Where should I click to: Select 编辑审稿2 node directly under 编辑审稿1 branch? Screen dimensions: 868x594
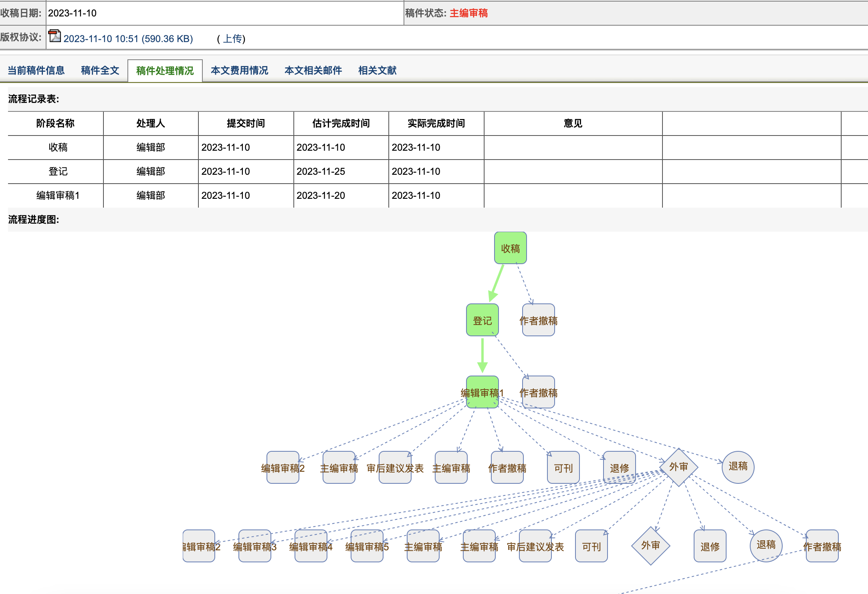point(283,467)
